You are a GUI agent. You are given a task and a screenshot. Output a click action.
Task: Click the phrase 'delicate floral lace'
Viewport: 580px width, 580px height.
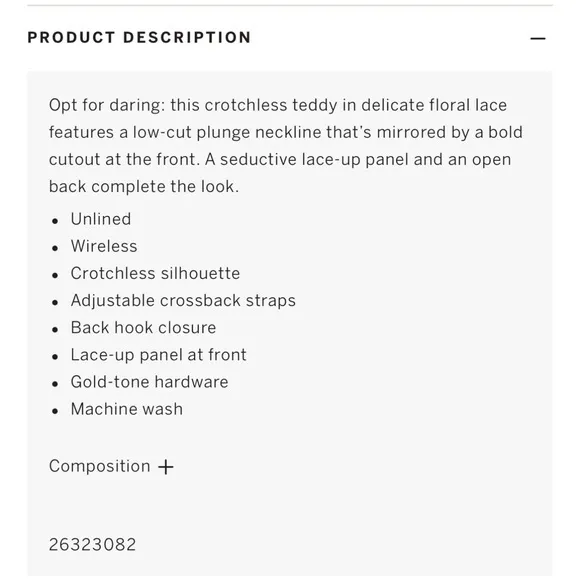pos(434,105)
